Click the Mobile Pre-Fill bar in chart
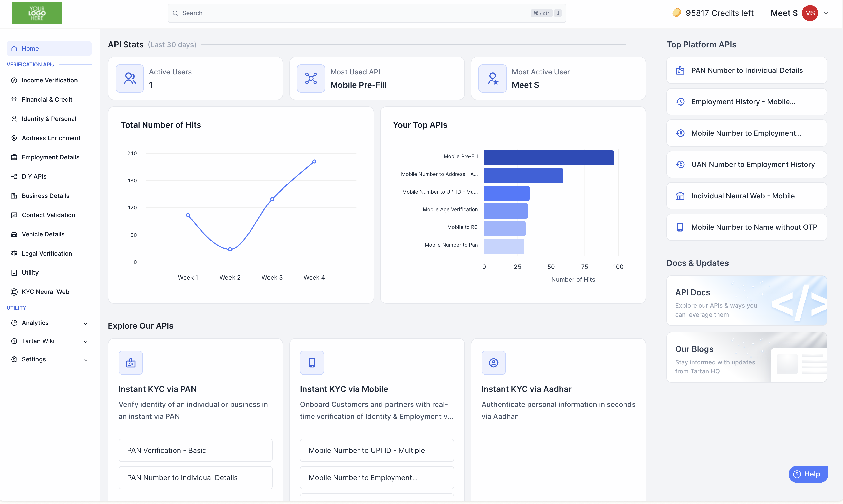Image resolution: width=843 pixels, height=504 pixels. click(549, 158)
